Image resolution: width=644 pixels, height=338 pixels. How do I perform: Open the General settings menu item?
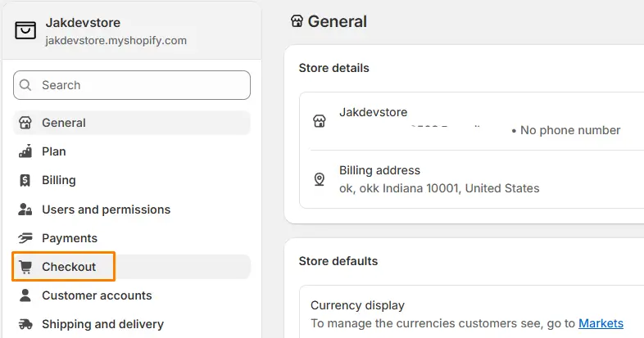click(132, 123)
